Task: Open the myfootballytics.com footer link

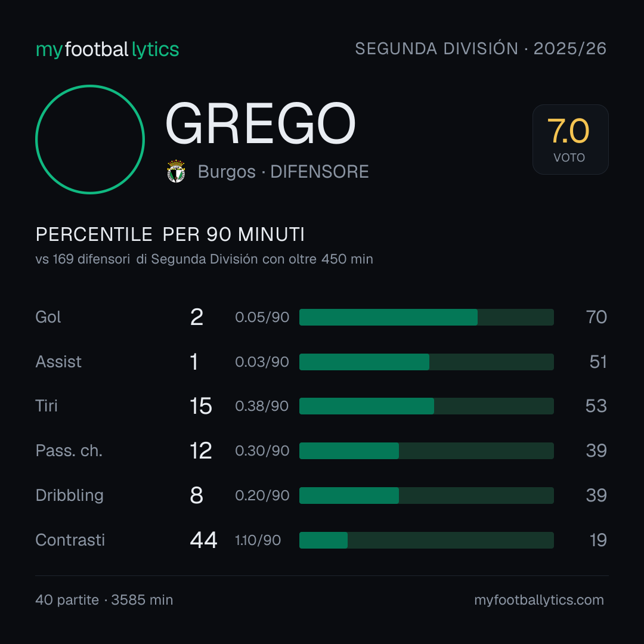Action: (539, 600)
